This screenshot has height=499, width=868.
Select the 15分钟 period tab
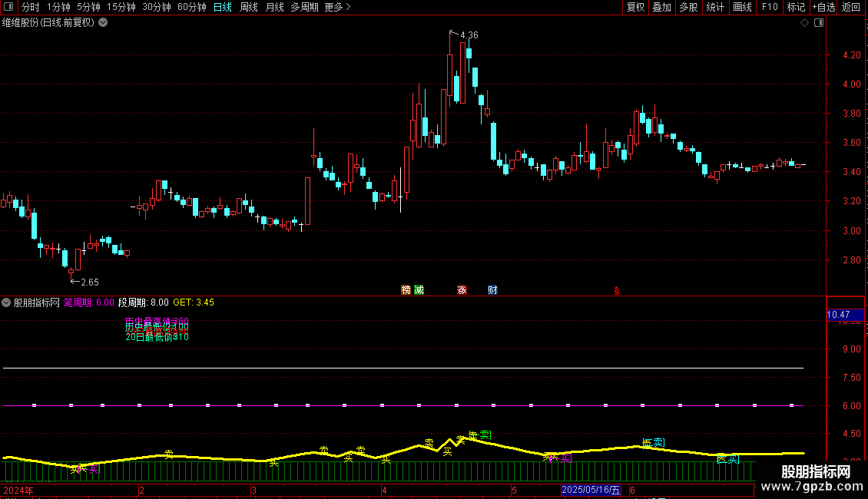point(121,7)
